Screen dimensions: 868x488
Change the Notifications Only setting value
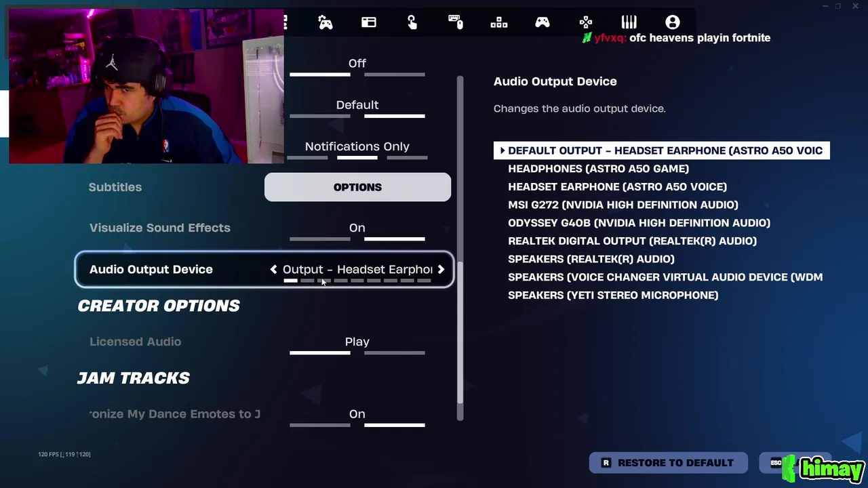pyautogui.click(x=357, y=150)
